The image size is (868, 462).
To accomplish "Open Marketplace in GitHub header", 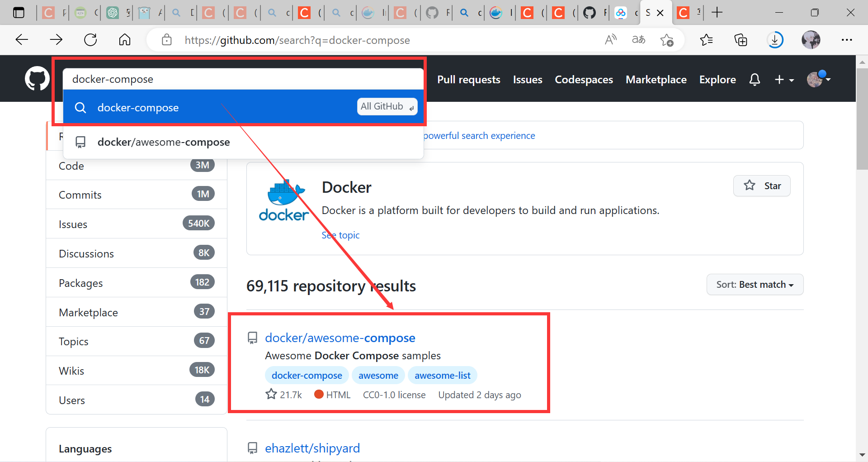I will click(656, 80).
